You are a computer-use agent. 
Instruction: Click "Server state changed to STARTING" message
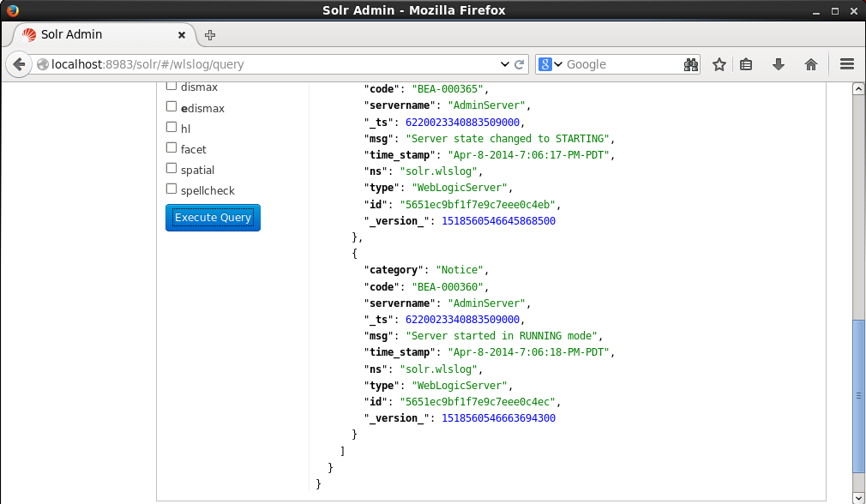coord(507,139)
